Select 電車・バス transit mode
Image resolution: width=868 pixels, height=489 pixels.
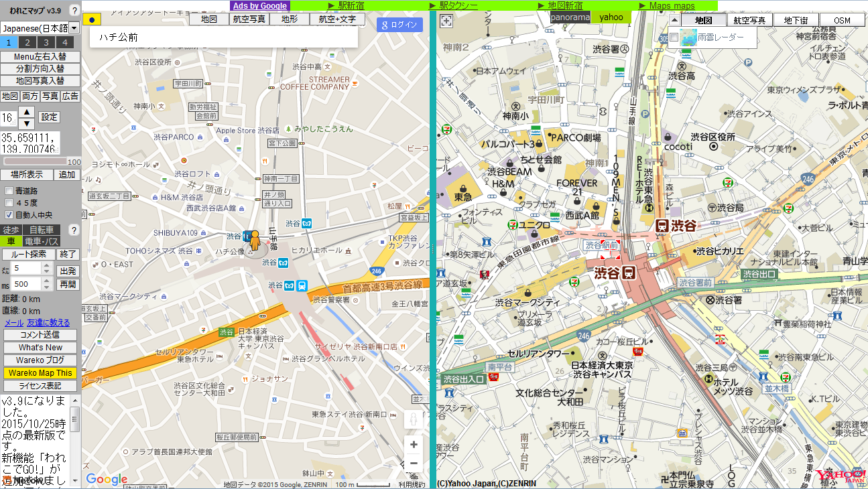42,241
